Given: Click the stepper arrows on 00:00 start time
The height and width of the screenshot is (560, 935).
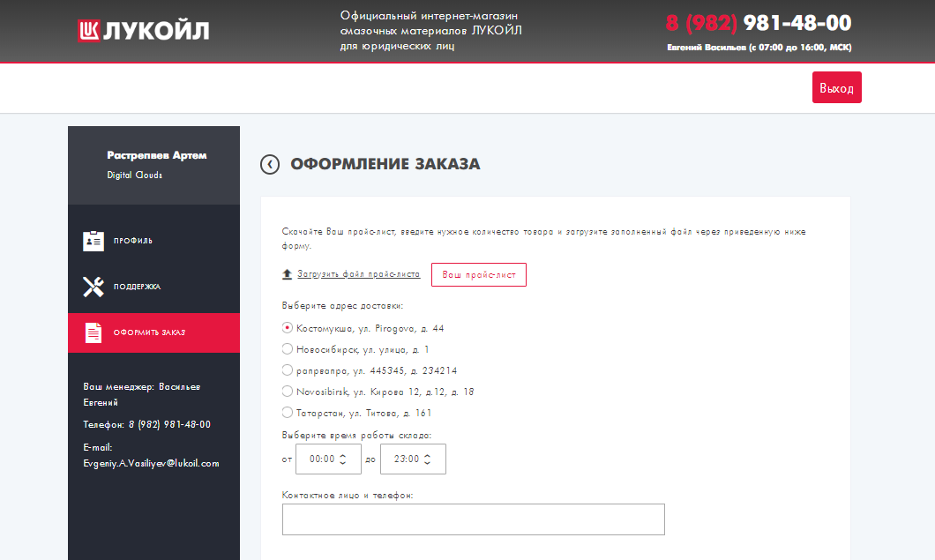Looking at the screenshot, I should [x=343, y=459].
